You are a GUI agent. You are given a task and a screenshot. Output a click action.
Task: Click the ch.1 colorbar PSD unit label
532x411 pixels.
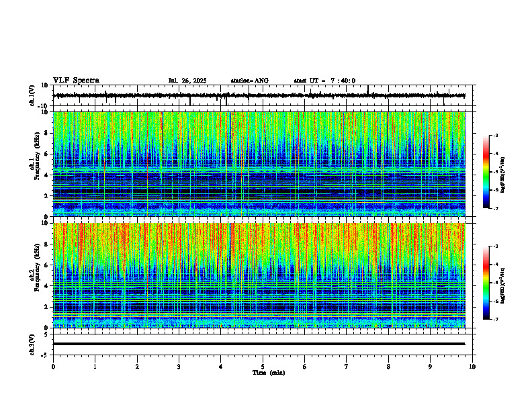(503, 175)
